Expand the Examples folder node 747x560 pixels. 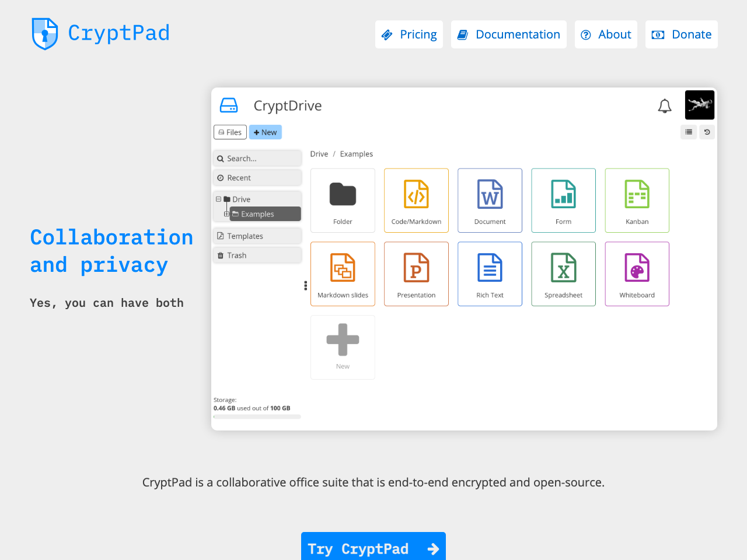226,213
